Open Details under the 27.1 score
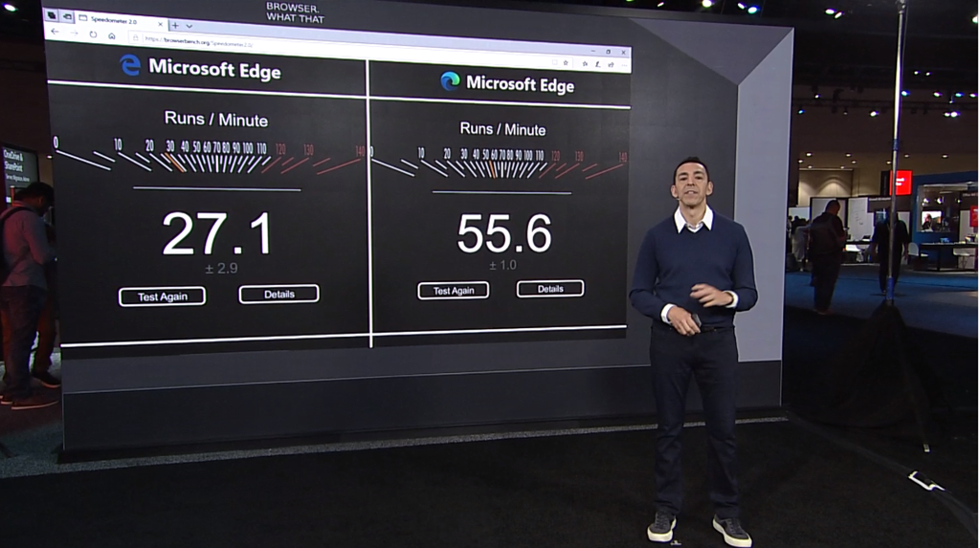Screen dimensions: 980x548 pyautogui.click(x=278, y=294)
